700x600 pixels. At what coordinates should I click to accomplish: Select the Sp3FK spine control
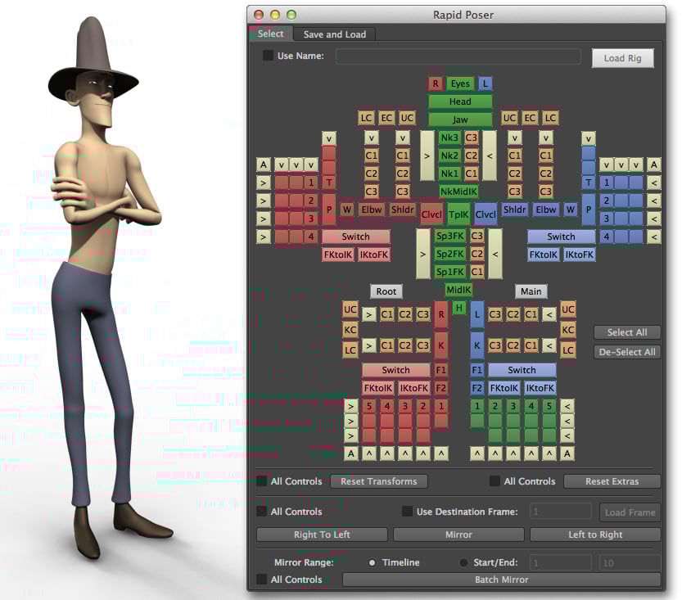450,236
